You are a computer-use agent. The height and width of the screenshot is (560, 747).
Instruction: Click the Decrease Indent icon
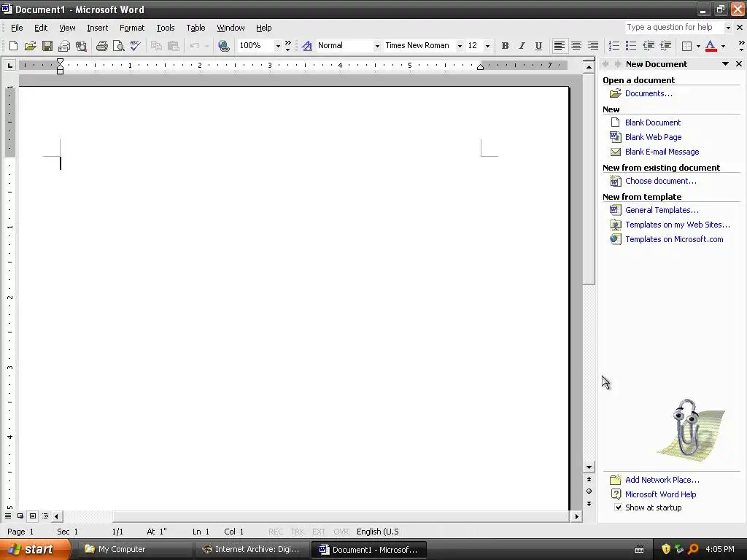click(x=649, y=46)
